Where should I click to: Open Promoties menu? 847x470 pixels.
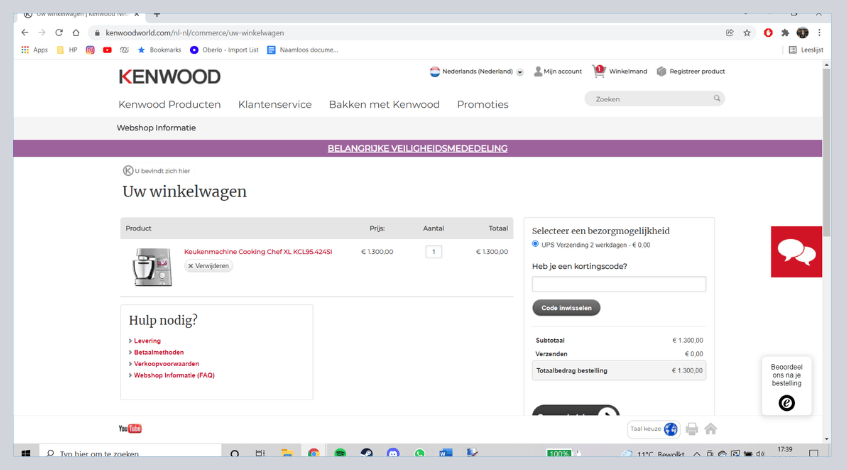tap(482, 104)
